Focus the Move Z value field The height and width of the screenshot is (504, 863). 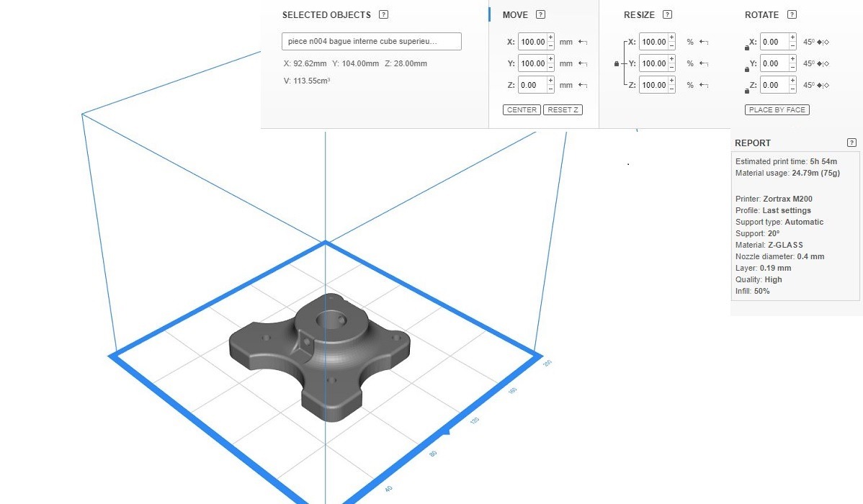pos(532,85)
